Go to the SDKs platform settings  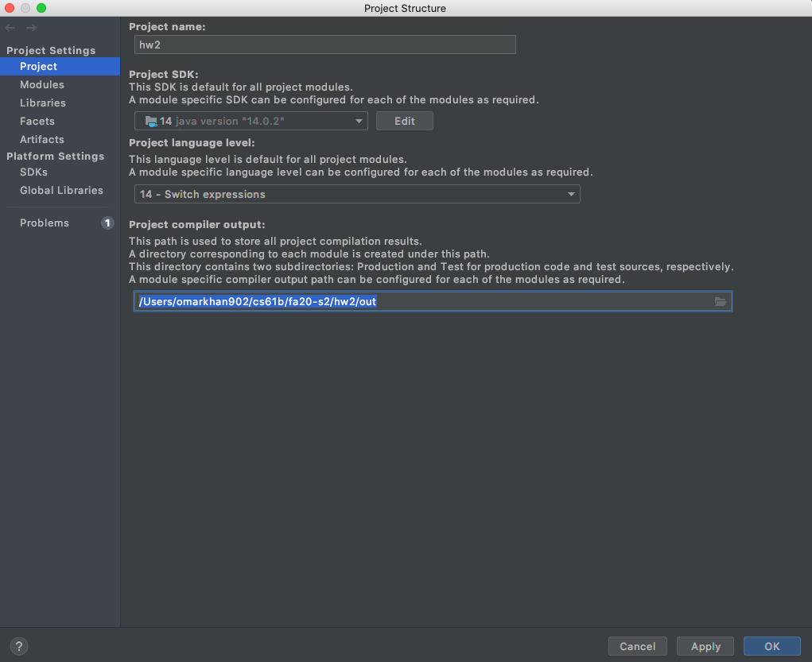click(33, 172)
